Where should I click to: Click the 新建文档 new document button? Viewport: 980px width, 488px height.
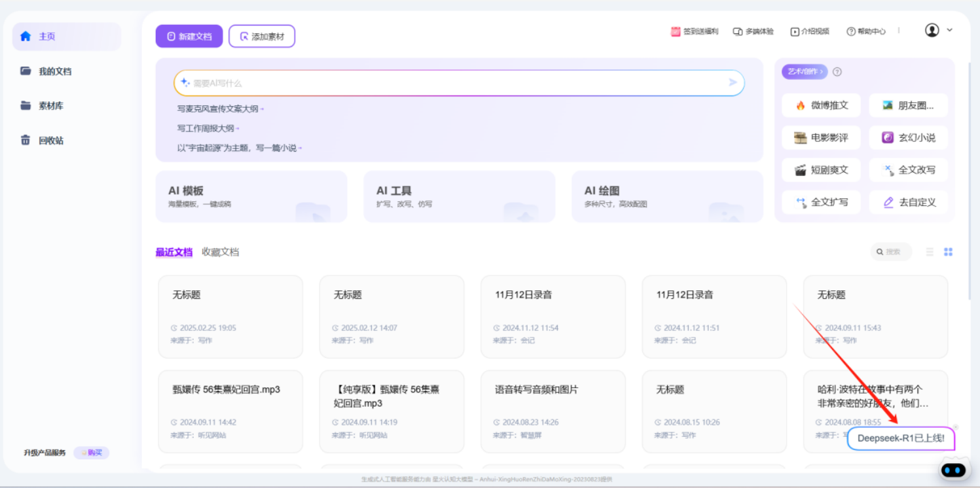click(189, 37)
